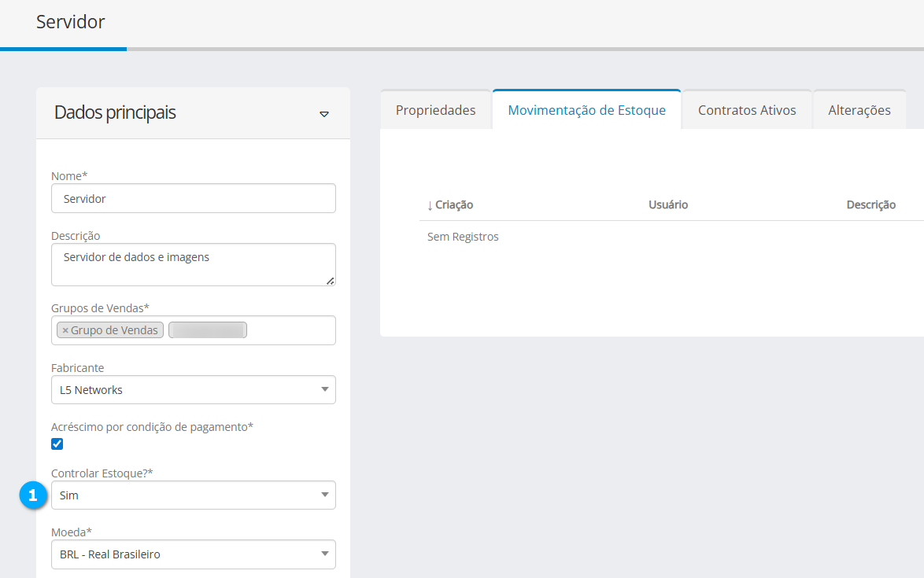
Task: Click the Usuário column header
Action: pos(667,205)
